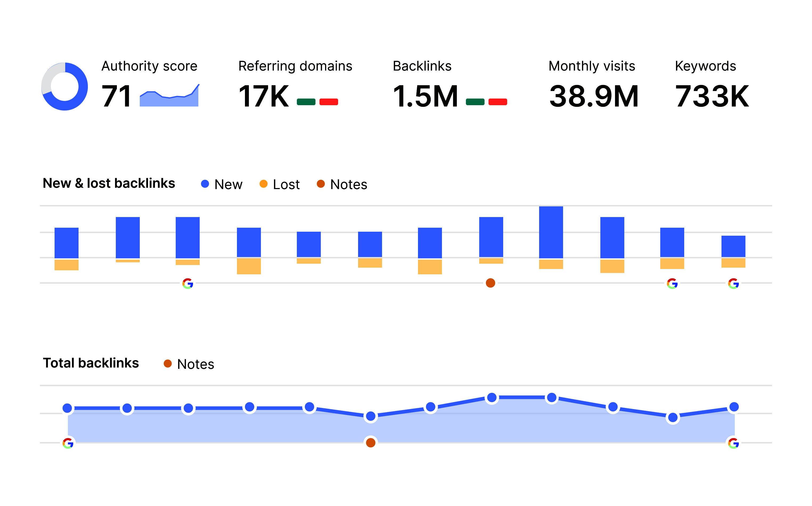
Task: Click the Authority score donut chart
Action: pos(65,86)
